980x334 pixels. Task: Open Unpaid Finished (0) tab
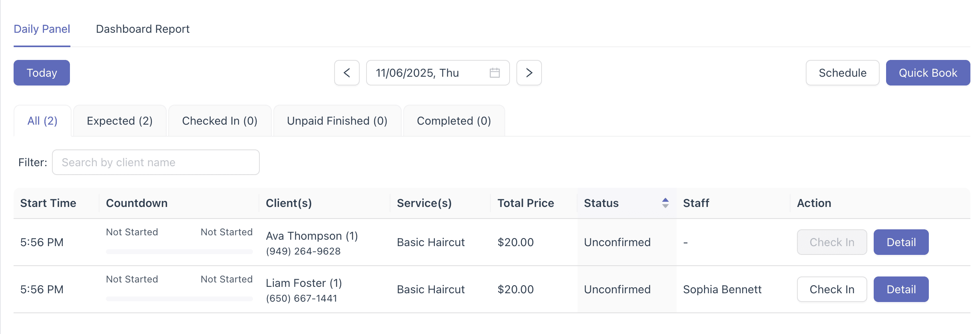(337, 121)
